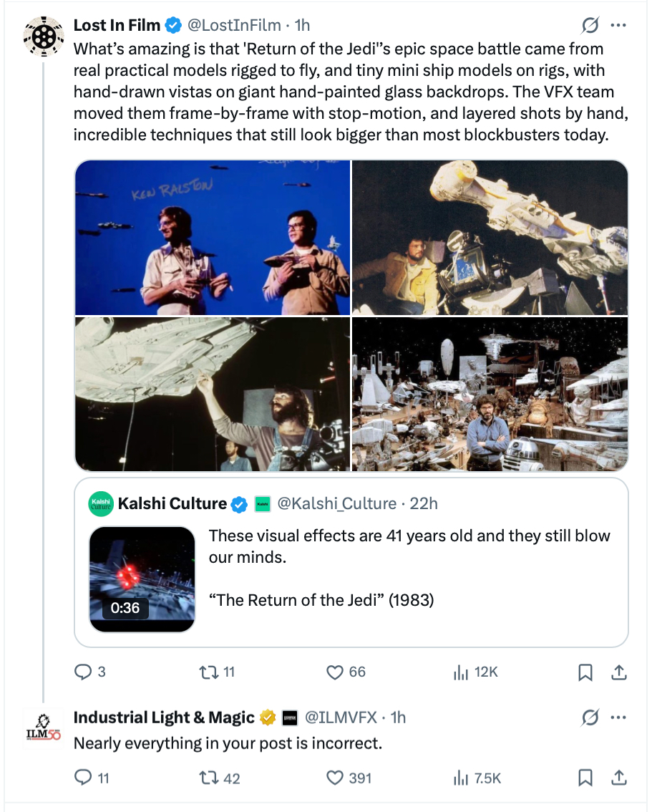Play the 0:36 Return of the Jedi video
This screenshot has width=657, height=812.
tap(142, 579)
